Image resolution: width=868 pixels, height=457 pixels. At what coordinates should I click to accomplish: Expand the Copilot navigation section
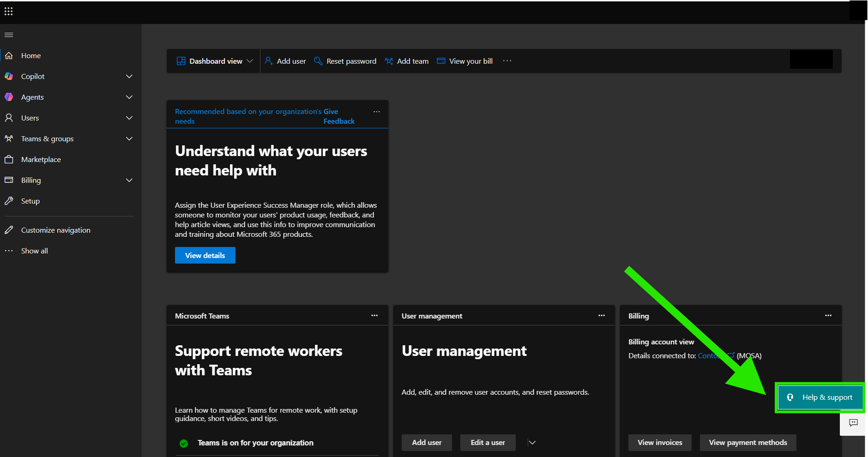(129, 76)
